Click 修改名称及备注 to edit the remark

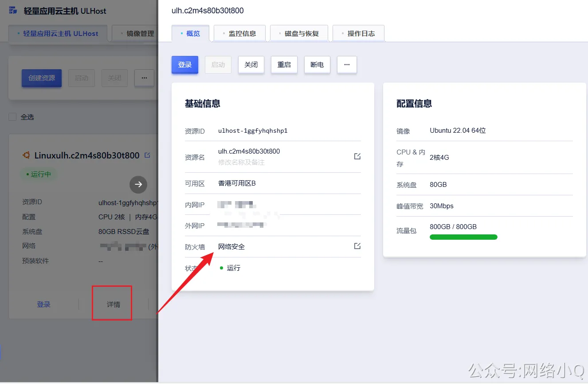coord(241,162)
